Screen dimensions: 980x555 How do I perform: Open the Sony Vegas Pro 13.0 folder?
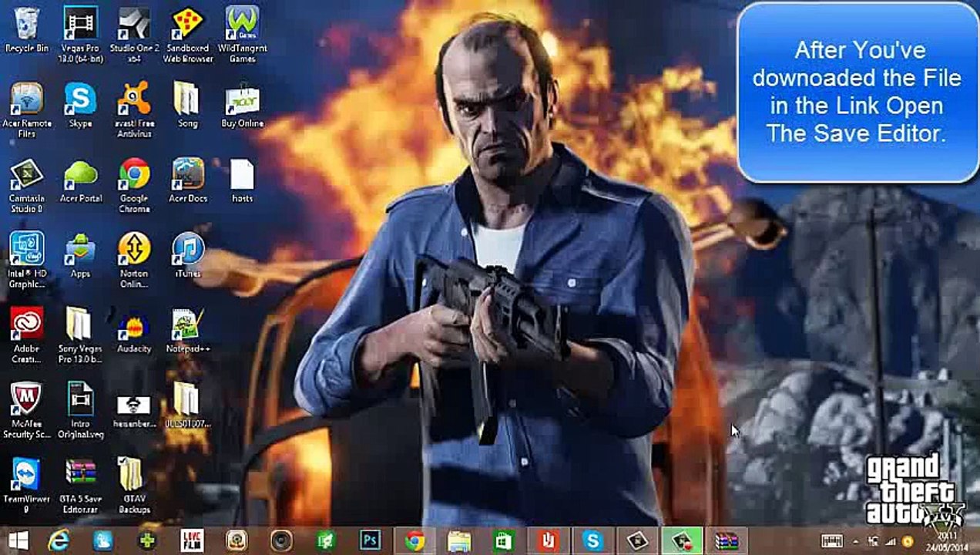pyautogui.click(x=80, y=335)
